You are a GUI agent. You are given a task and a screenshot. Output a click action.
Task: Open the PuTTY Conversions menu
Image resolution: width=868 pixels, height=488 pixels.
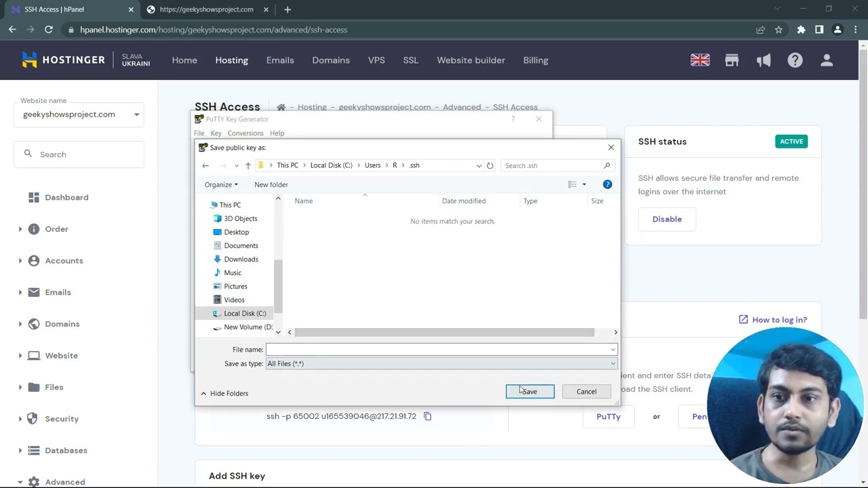click(x=245, y=133)
